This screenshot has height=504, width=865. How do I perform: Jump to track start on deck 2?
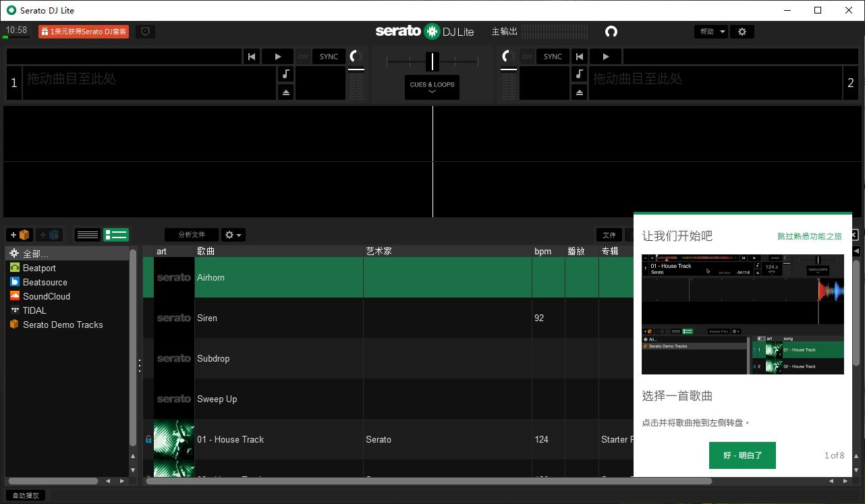[580, 57]
